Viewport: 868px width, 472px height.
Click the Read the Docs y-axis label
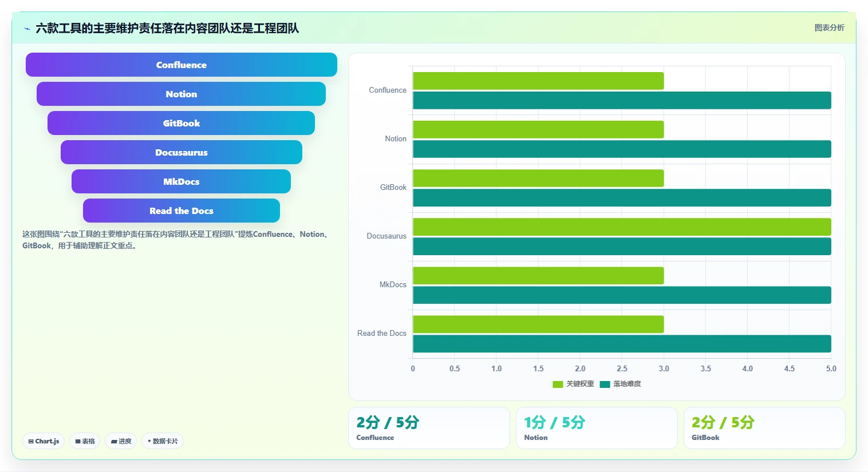point(382,334)
